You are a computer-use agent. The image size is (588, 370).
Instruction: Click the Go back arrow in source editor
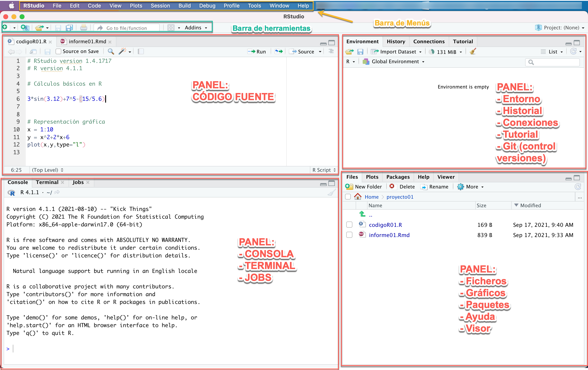tap(11, 51)
